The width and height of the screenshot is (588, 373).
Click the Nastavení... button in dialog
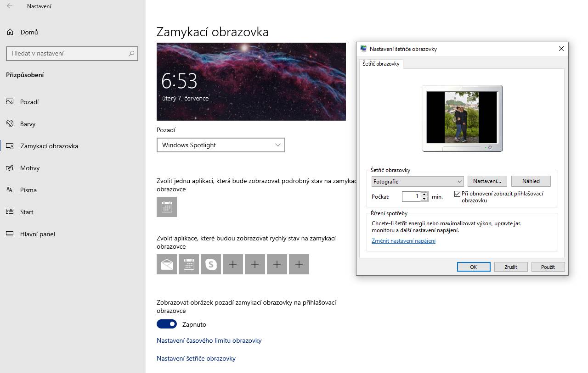[x=487, y=181]
